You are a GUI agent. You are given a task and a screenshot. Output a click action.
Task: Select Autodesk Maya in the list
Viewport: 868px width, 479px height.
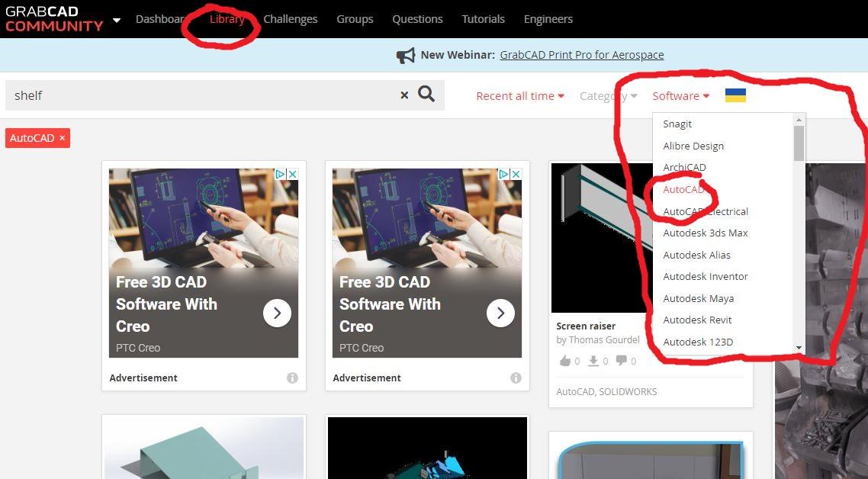click(x=699, y=298)
